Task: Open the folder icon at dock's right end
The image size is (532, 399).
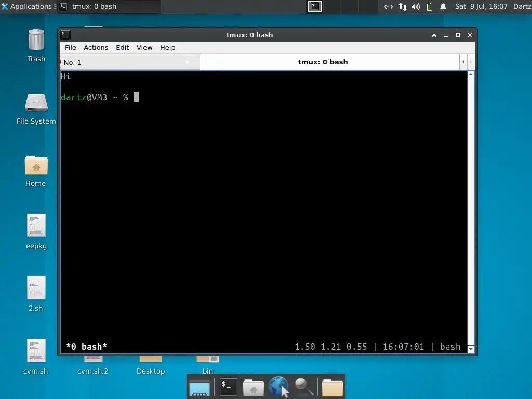Action: click(x=332, y=387)
